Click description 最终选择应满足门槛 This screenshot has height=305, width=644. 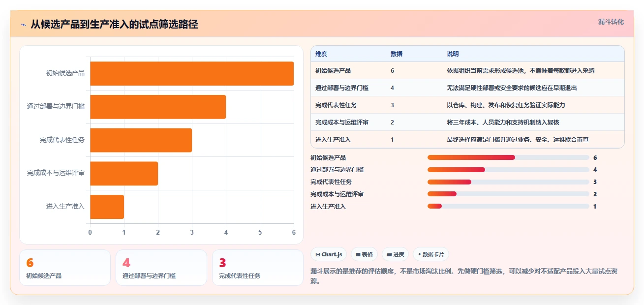(x=518, y=140)
